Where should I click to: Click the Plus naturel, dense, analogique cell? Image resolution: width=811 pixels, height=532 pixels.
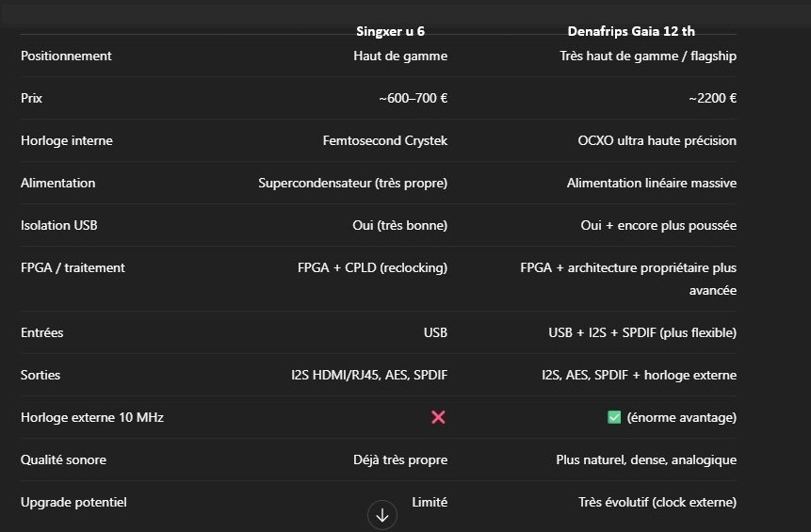click(x=646, y=459)
